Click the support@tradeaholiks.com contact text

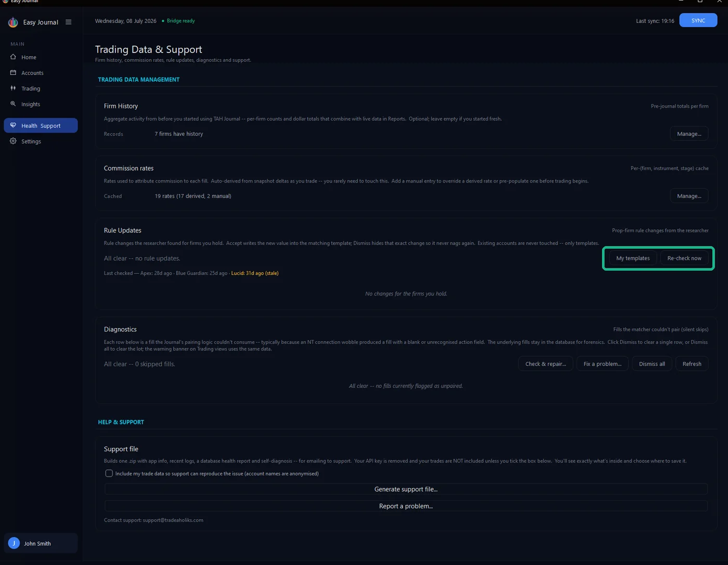pos(173,520)
